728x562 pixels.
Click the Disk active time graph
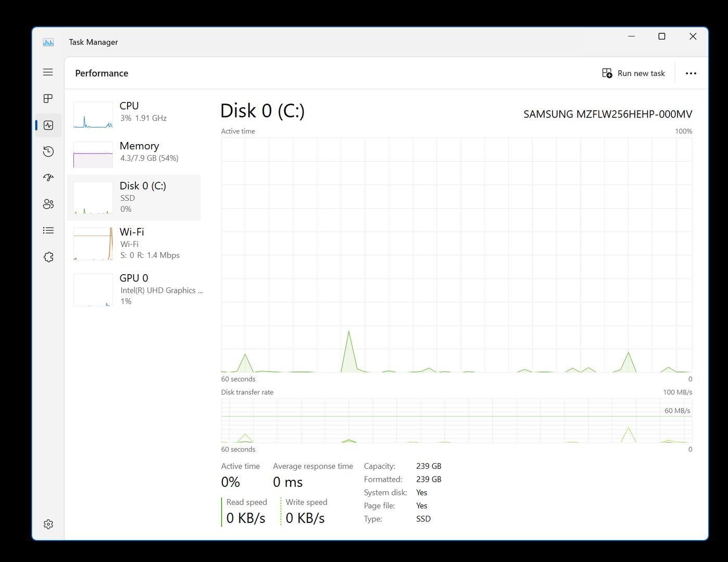coord(456,255)
